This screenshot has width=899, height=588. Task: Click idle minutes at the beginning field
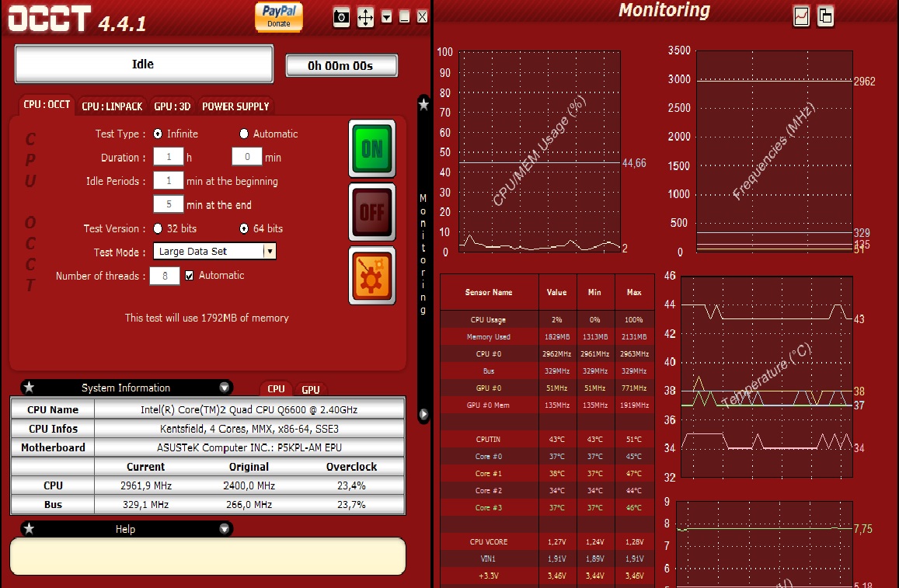[x=169, y=181]
